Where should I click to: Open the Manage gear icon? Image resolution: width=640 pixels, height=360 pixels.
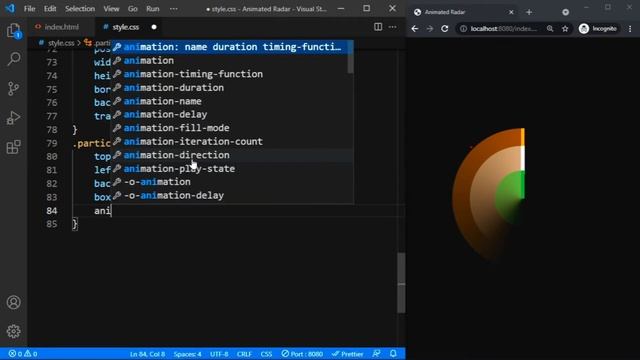pos(13,331)
